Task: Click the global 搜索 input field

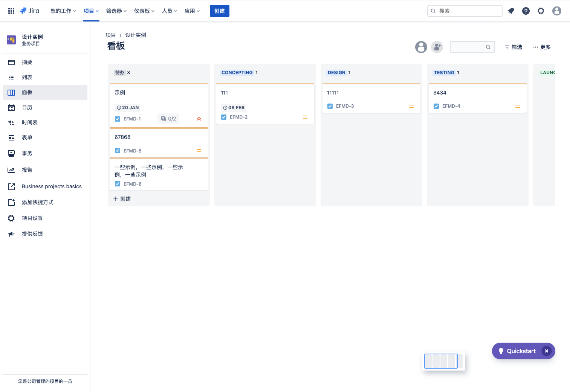Action: (465, 11)
